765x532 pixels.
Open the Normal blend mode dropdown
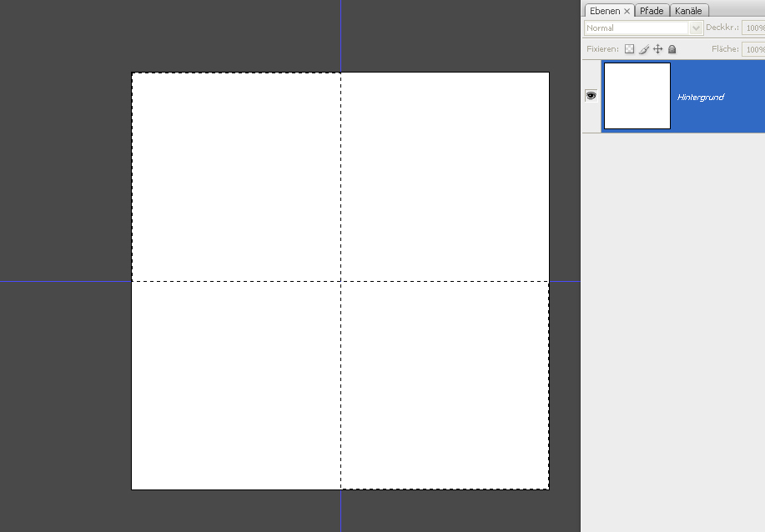tap(643, 28)
